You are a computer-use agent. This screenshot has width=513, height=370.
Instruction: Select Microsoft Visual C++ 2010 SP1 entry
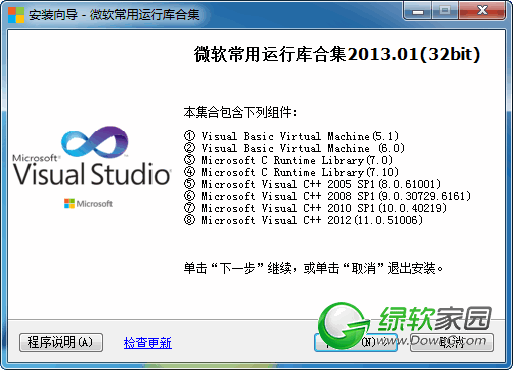(x=315, y=208)
